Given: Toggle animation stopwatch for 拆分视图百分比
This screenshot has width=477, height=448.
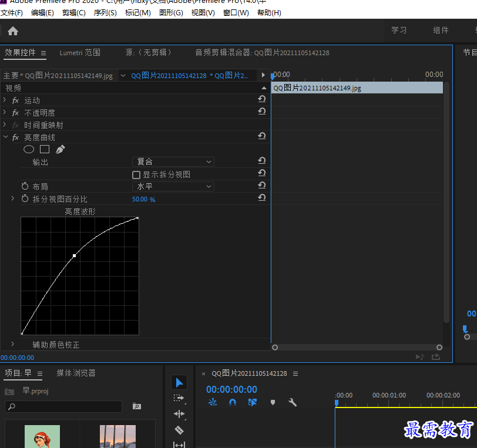Looking at the screenshot, I should coord(25,198).
